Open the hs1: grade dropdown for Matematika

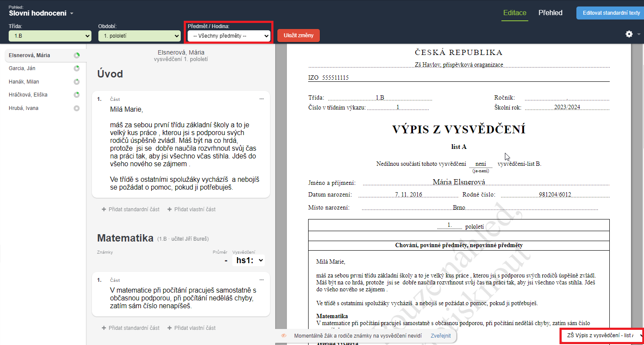coord(249,261)
